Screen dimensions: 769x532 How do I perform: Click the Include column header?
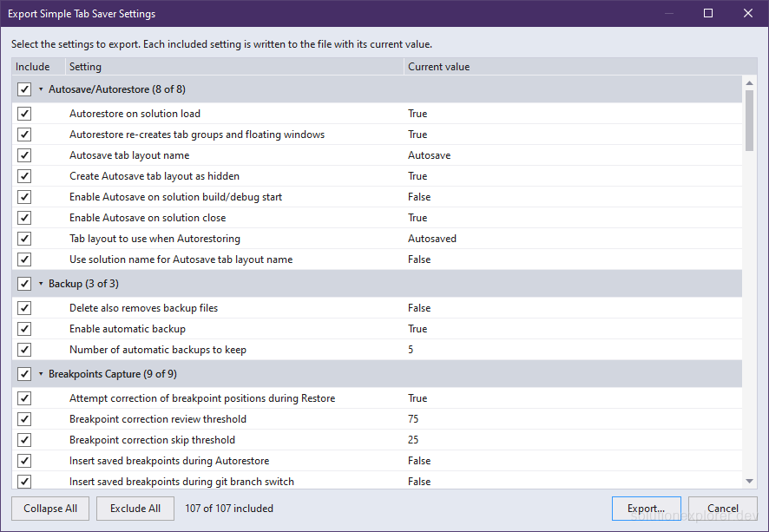[39, 67]
